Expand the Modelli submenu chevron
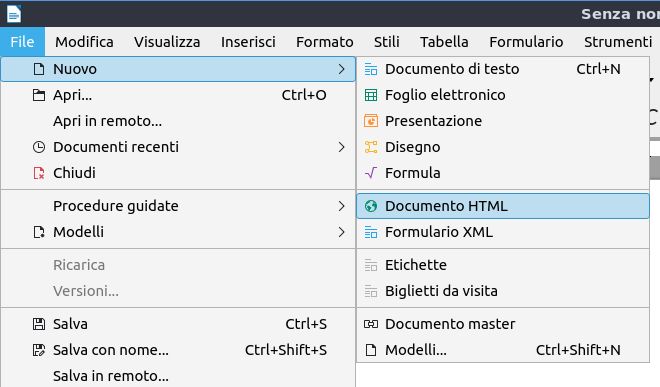This screenshot has width=660, height=387. (x=341, y=232)
